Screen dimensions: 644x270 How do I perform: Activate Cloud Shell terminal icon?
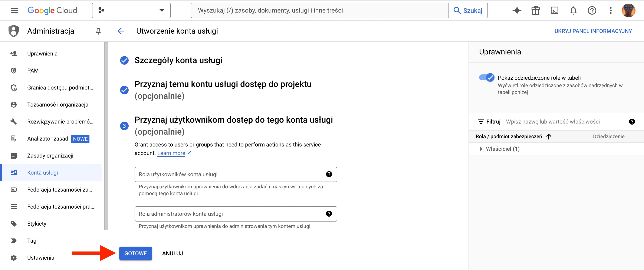coord(554,10)
